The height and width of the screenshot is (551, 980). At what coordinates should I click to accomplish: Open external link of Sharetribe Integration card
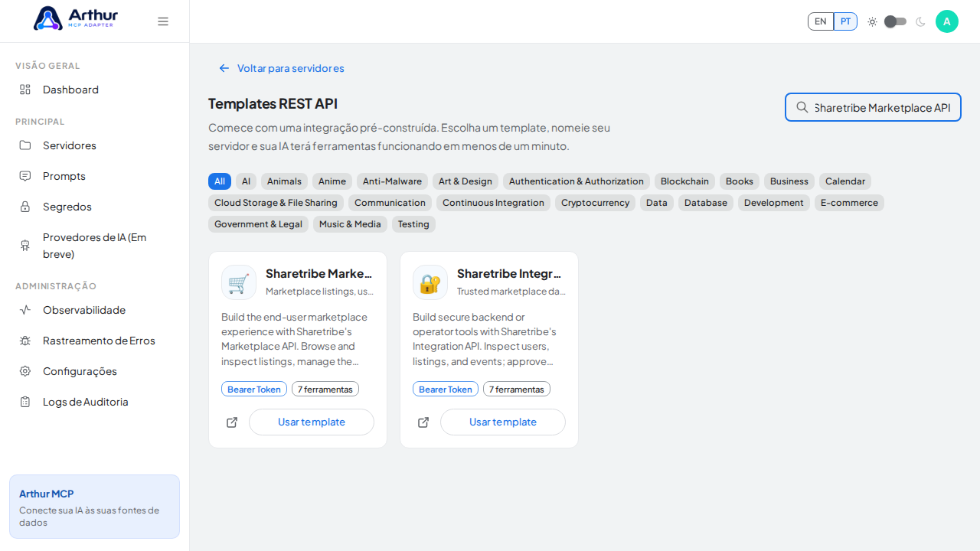(x=423, y=422)
